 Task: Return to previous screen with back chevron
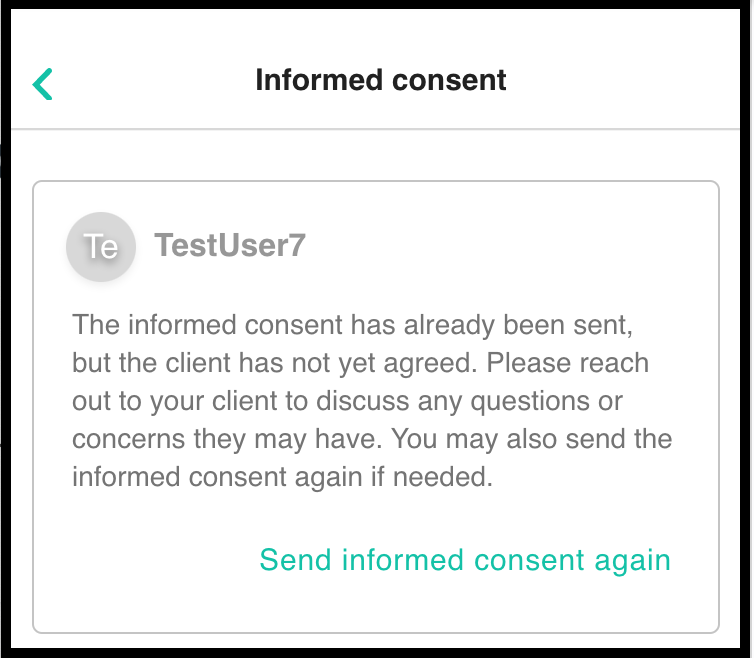(42, 84)
